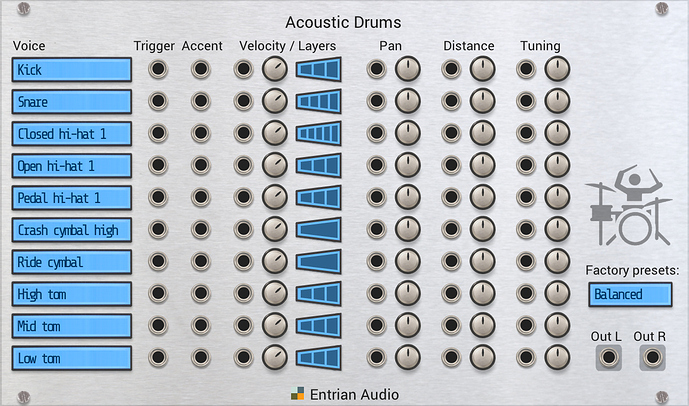This screenshot has width=689, height=406.
Task: Click the Closed hi-hat 1 layers display
Action: tap(319, 133)
